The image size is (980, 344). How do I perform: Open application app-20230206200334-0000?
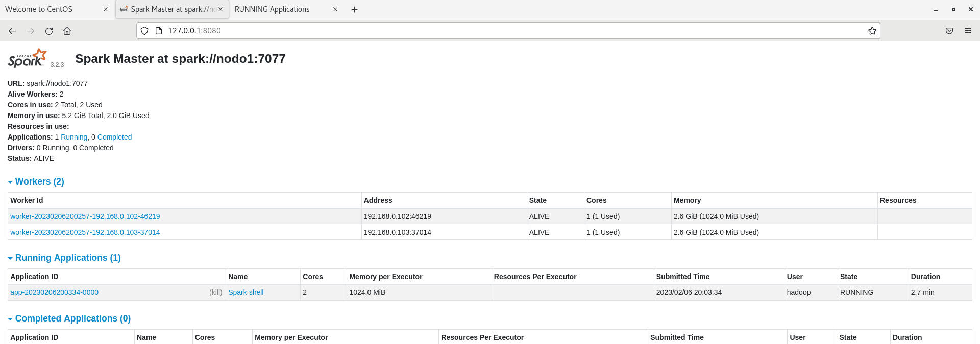(x=54, y=292)
